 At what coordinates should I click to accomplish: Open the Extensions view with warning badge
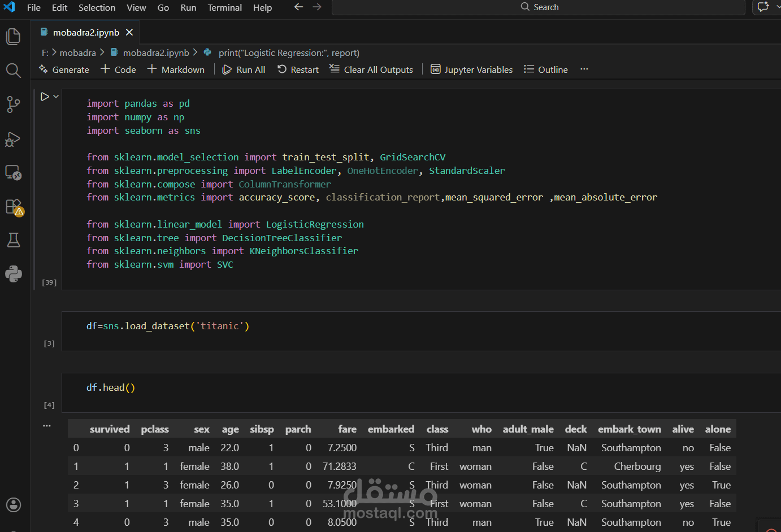[13, 207]
